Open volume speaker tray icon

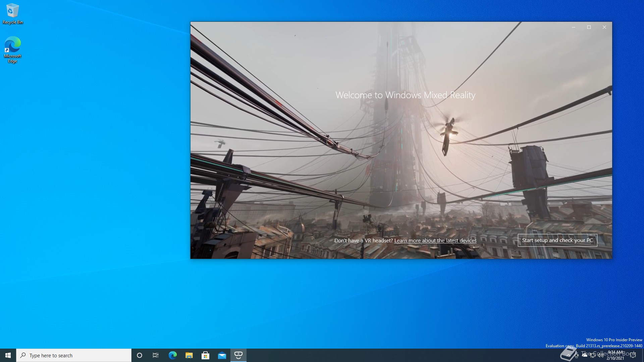601,355
